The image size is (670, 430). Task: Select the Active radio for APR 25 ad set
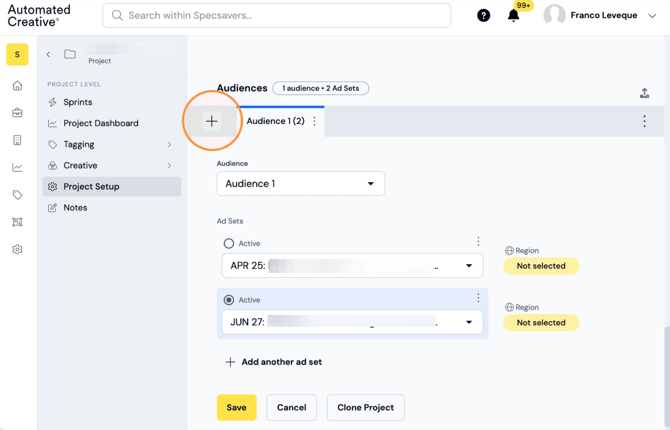pos(229,244)
